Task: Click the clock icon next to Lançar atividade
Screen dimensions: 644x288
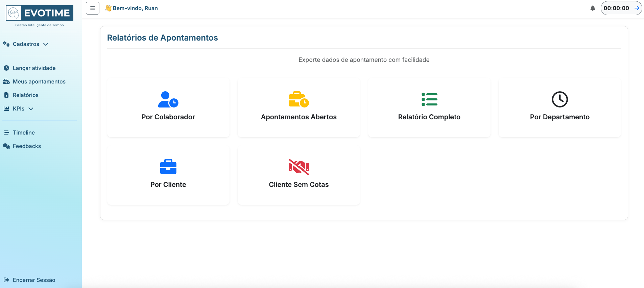Action: 6,68
